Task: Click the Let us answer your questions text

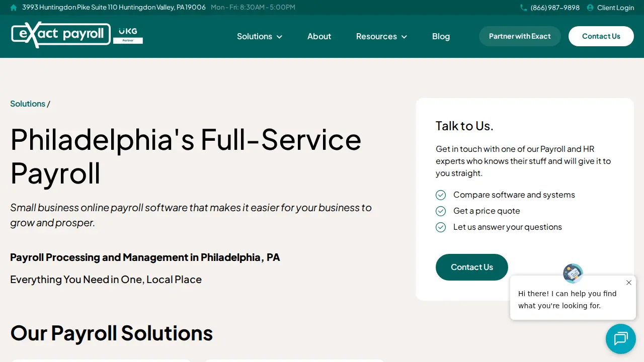Action: [x=508, y=227]
